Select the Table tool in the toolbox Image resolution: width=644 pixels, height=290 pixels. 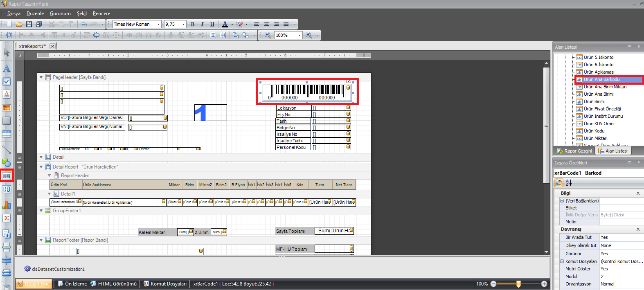pos(7,134)
